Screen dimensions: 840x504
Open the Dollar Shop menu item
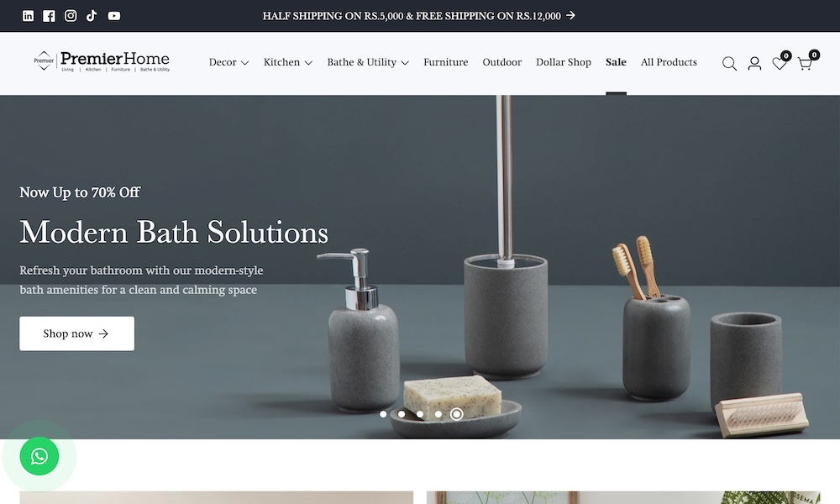564,62
